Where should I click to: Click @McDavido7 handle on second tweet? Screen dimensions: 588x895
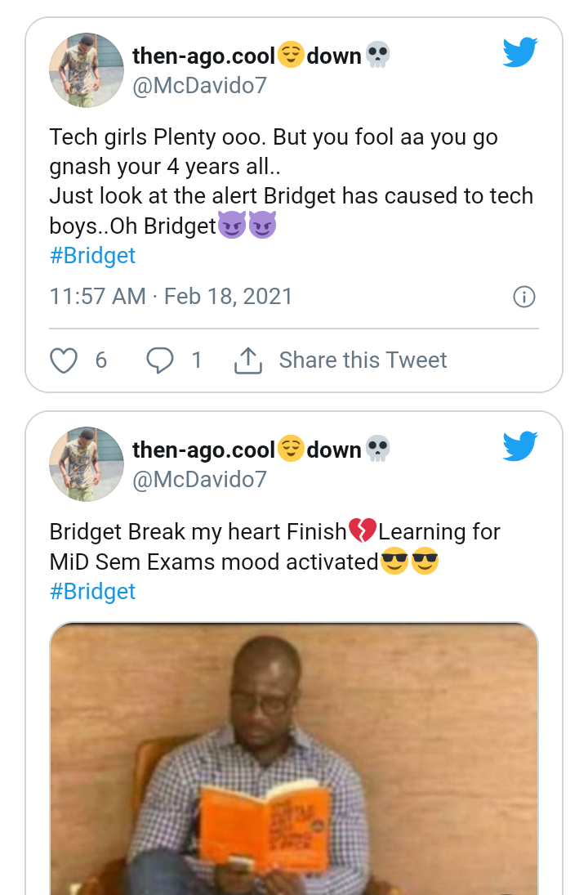point(199,479)
